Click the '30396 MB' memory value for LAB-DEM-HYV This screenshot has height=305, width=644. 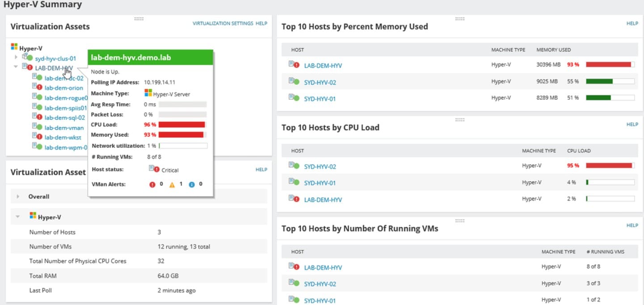(548, 64)
